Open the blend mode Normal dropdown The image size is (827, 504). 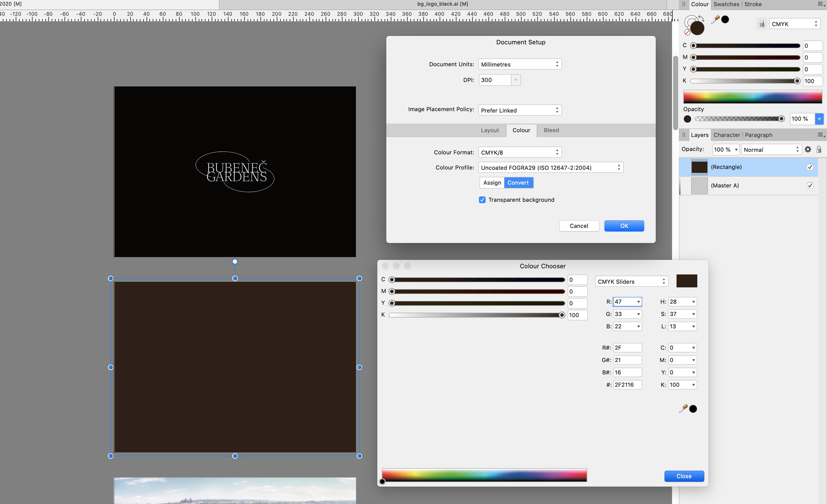[x=771, y=150]
